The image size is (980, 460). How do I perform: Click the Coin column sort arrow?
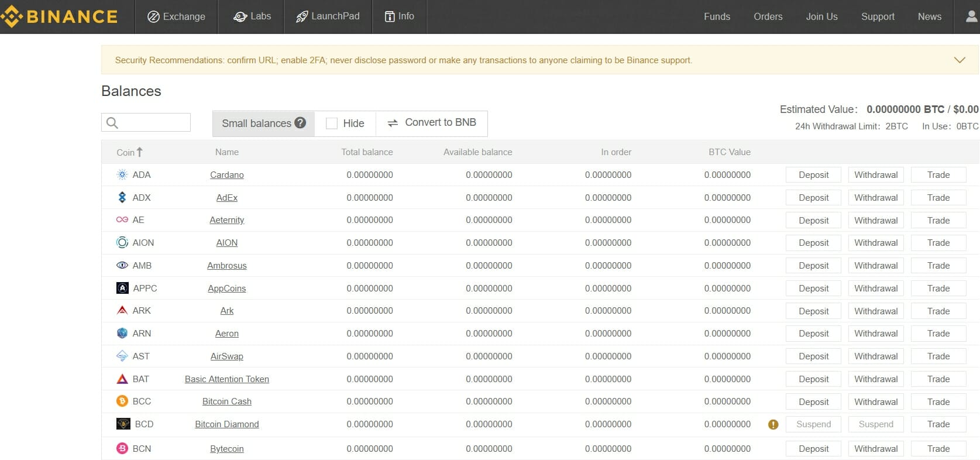pos(139,152)
